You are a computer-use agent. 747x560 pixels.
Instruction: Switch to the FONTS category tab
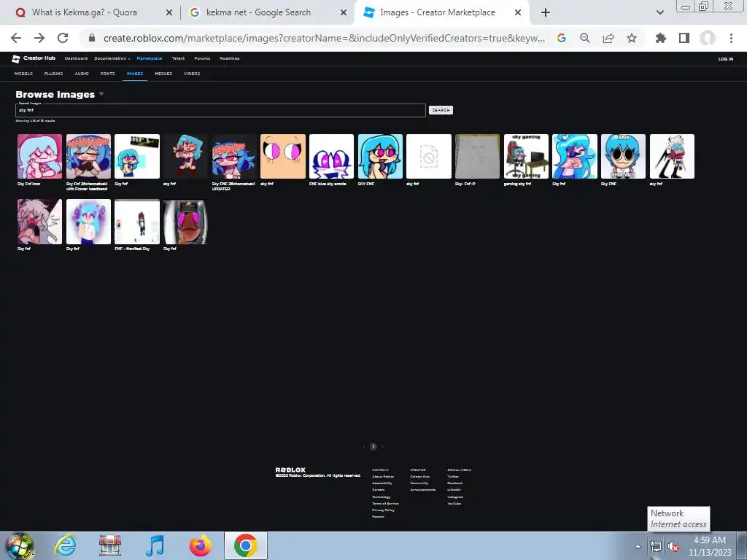[x=108, y=74]
